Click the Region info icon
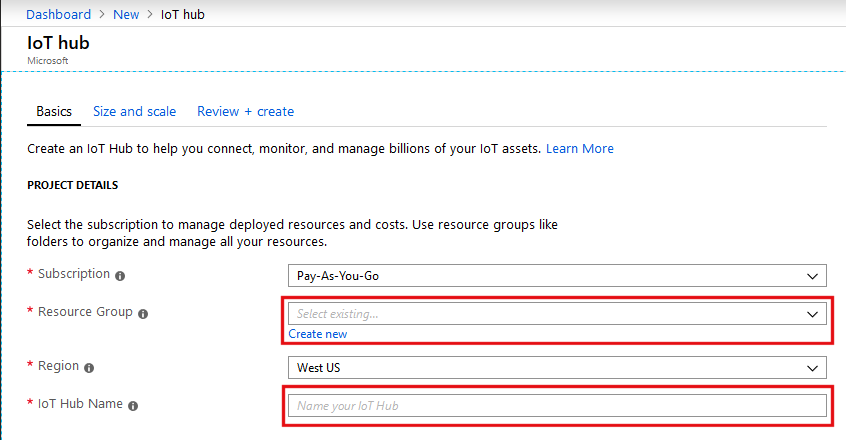Image resolution: width=846 pixels, height=440 pixels. tap(90, 367)
